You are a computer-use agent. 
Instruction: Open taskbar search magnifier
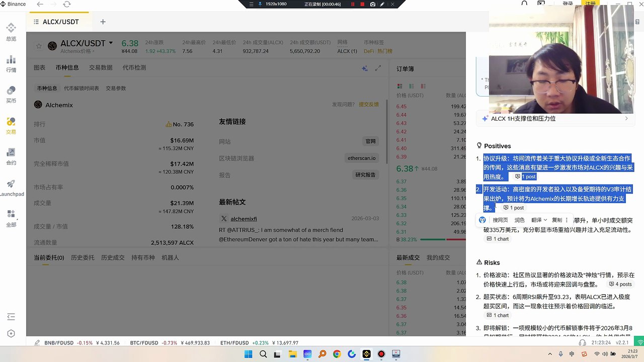point(263,354)
